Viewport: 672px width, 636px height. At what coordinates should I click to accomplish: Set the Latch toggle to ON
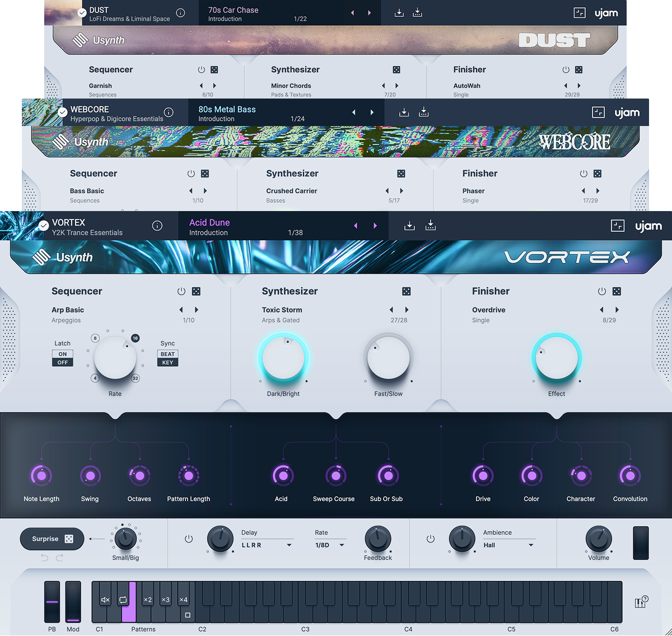(62, 354)
